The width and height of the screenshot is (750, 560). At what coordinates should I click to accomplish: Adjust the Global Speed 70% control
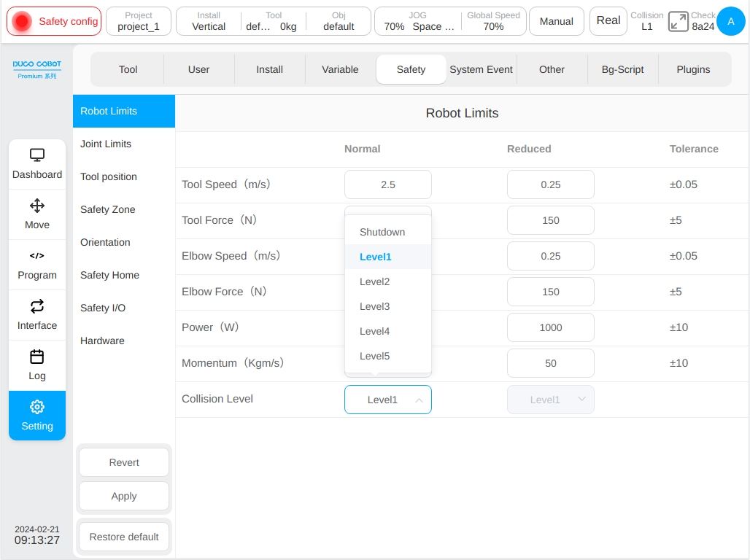pyautogui.click(x=493, y=21)
